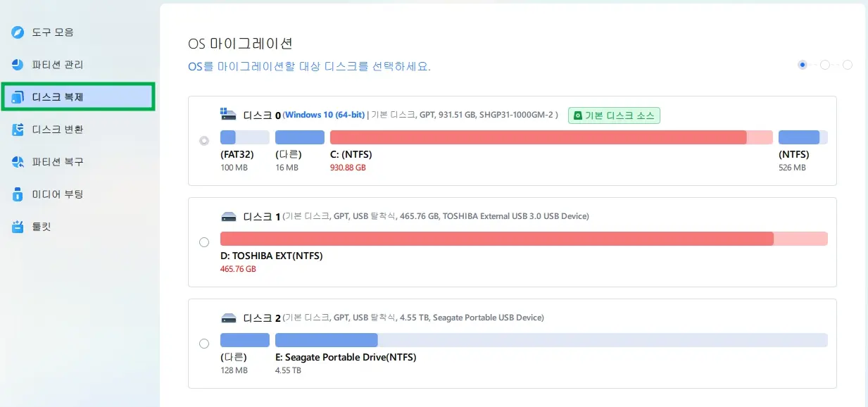Select the D: TOSHIBA EXT partition block
The height and width of the screenshot is (407, 868).
point(524,239)
